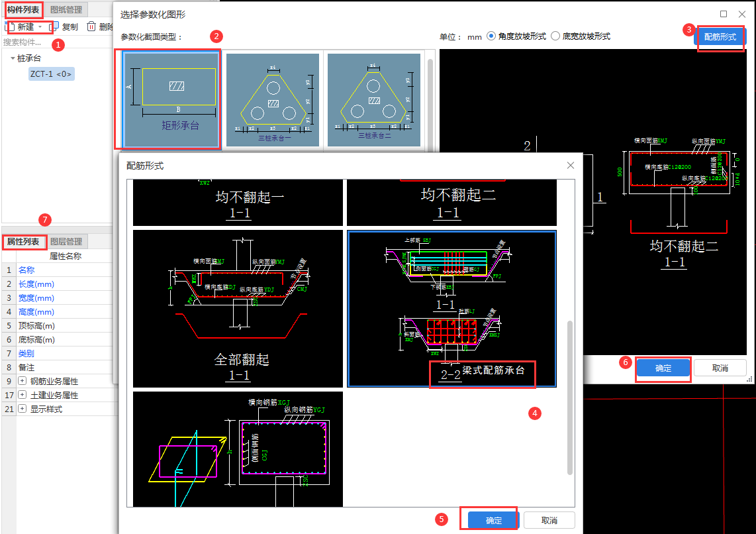The height and width of the screenshot is (534, 756).
Task: Select the 三桩承台一 section thumbnail
Action: tap(273, 100)
